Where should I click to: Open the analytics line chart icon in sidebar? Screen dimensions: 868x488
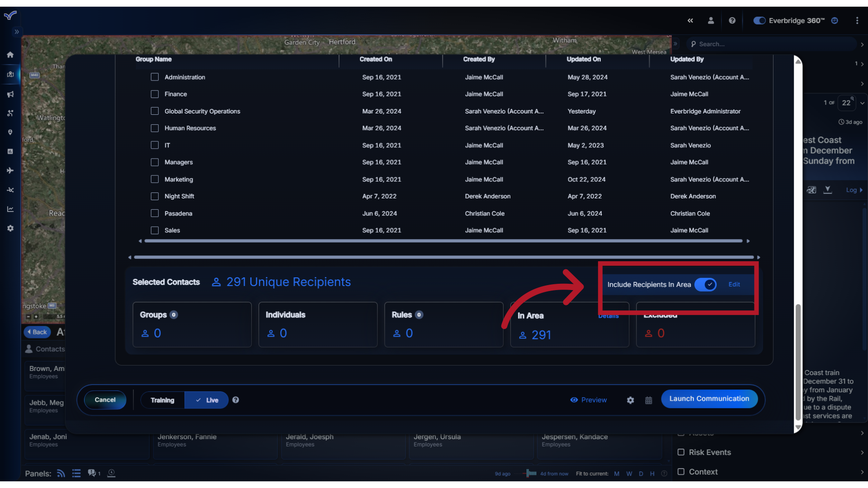click(x=10, y=209)
